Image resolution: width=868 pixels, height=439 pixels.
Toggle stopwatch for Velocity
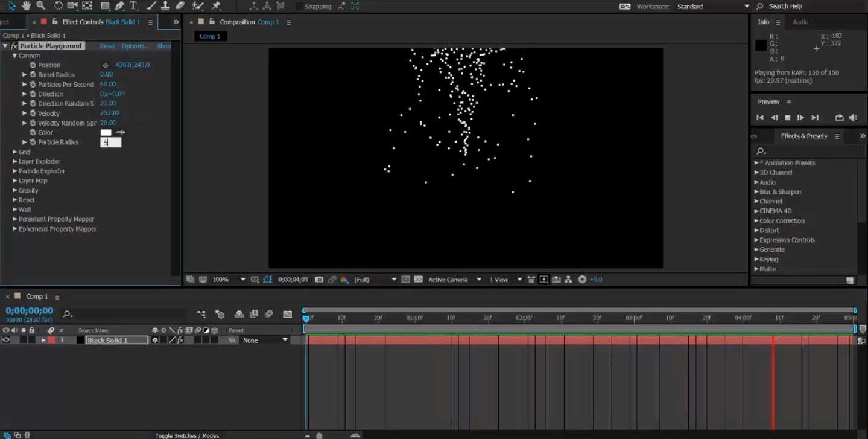(x=33, y=114)
